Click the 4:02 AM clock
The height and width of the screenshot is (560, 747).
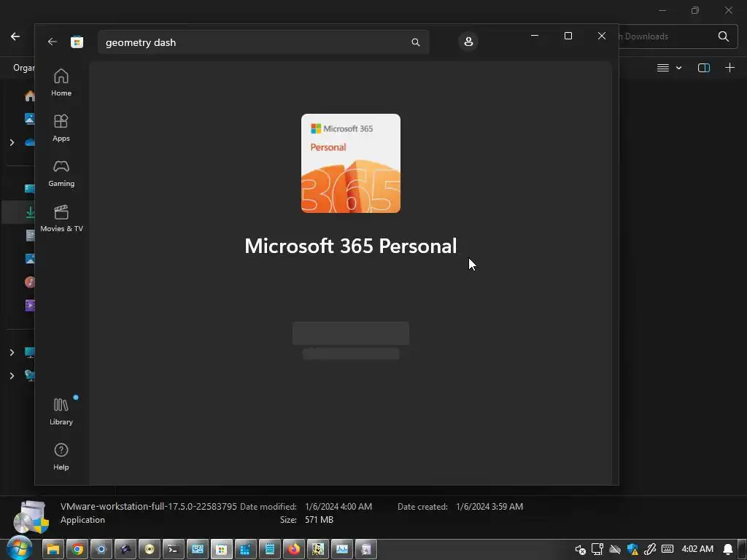697,549
